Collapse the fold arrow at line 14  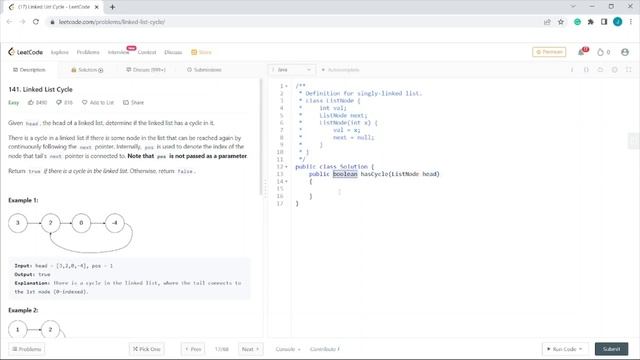tap(286, 182)
